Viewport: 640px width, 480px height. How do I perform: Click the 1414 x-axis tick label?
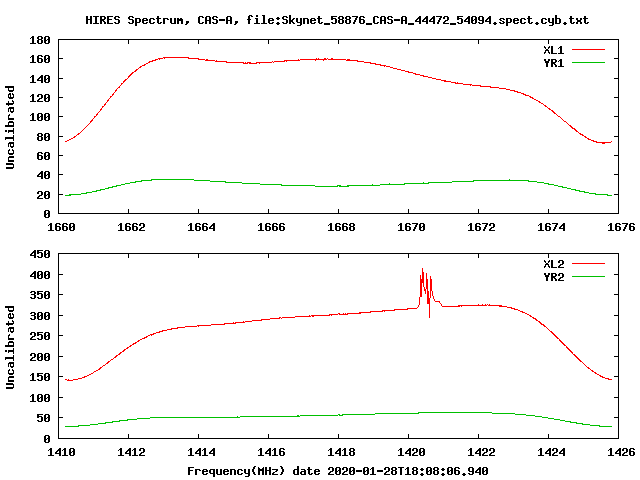pyautogui.click(x=201, y=452)
